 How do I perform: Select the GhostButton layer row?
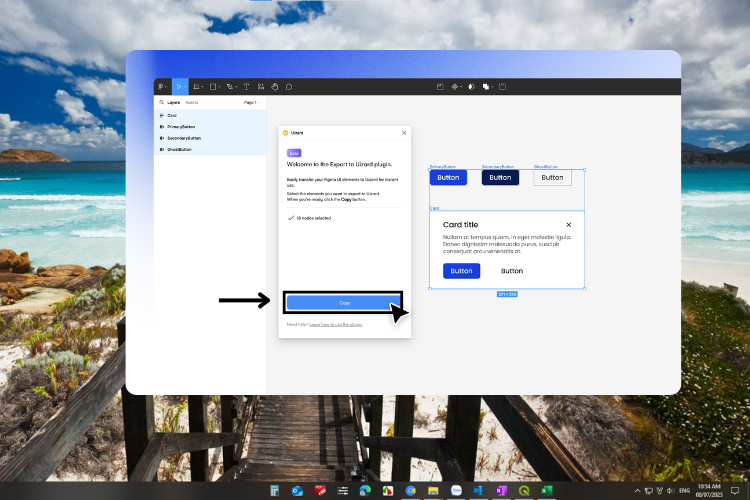pos(210,149)
